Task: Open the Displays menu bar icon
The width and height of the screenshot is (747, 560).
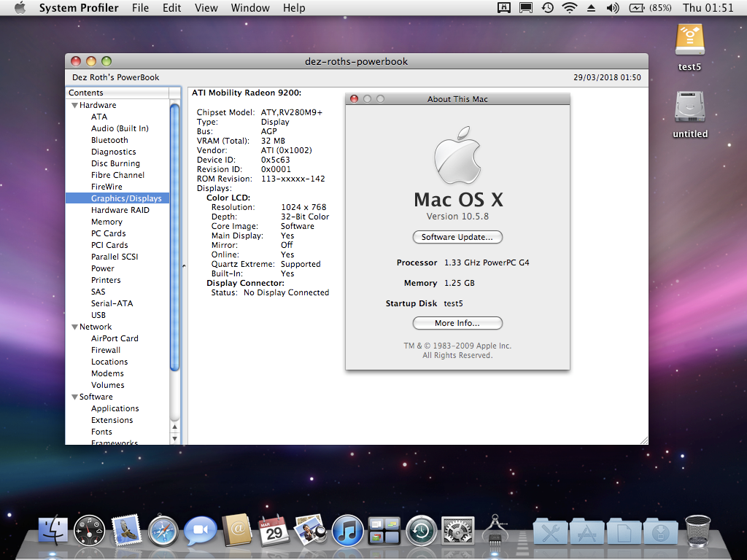Action: click(525, 7)
